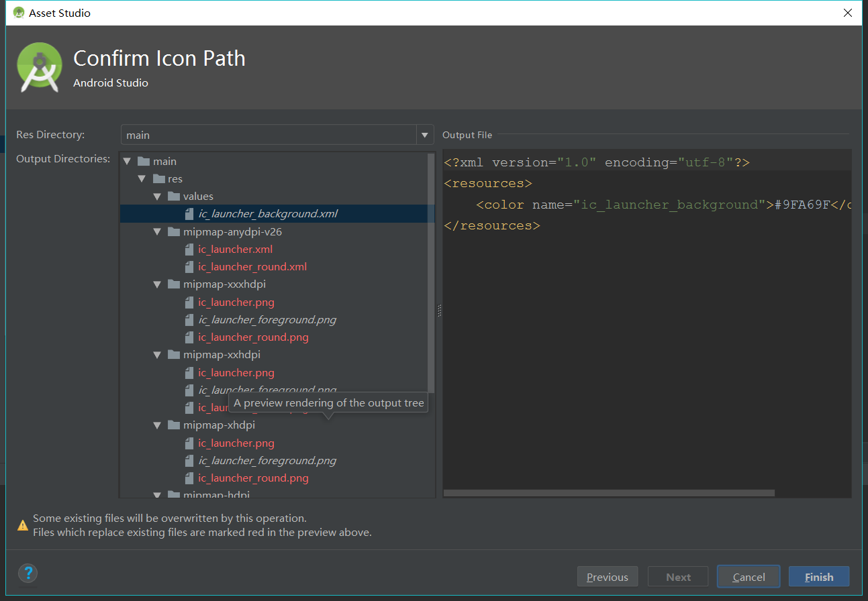The height and width of the screenshot is (601, 868).
Task: Click the mipmap-xxxhdpi folder icon
Action: 174,284
